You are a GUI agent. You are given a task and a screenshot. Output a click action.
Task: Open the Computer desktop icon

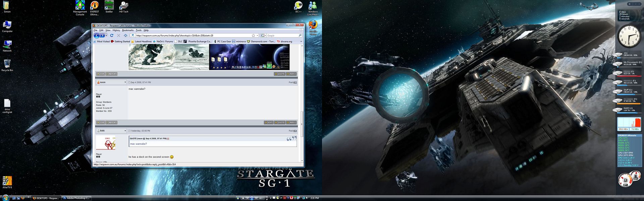pos(7,26)
